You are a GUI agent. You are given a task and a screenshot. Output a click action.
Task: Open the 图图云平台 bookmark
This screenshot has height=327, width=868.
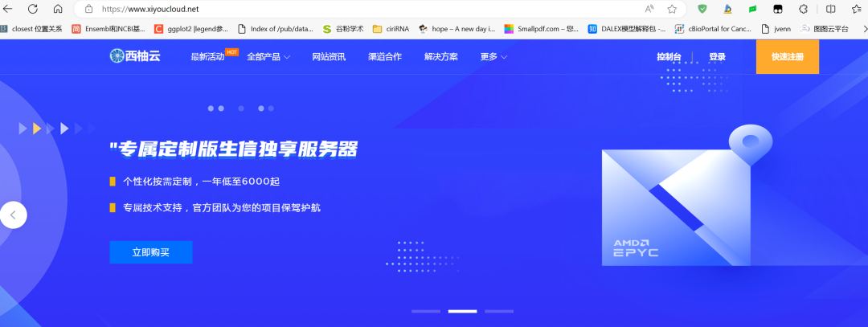pos(825,29)
